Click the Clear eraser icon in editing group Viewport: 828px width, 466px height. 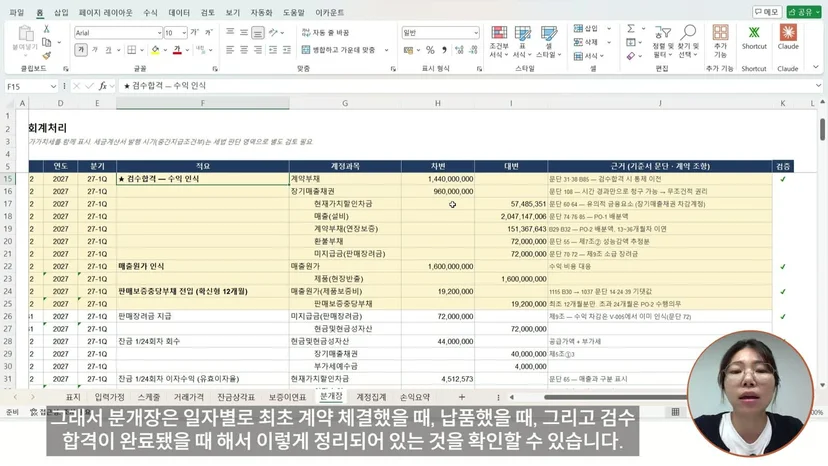[x=631, y=55]
